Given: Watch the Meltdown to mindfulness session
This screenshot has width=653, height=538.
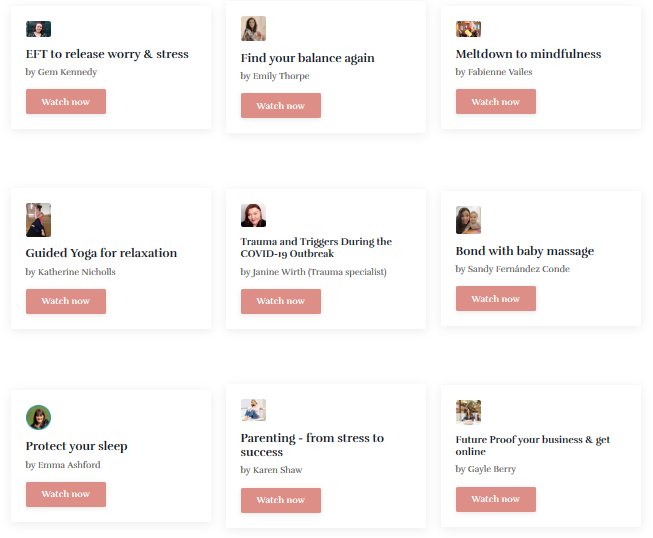Looking at the screenshot, I should point(496,101).
